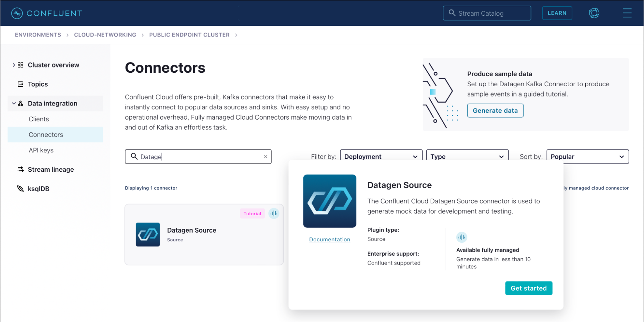Click the 'Confluent supported' text
This screenshot has height=322, width=644.
(x=394, y=263)
